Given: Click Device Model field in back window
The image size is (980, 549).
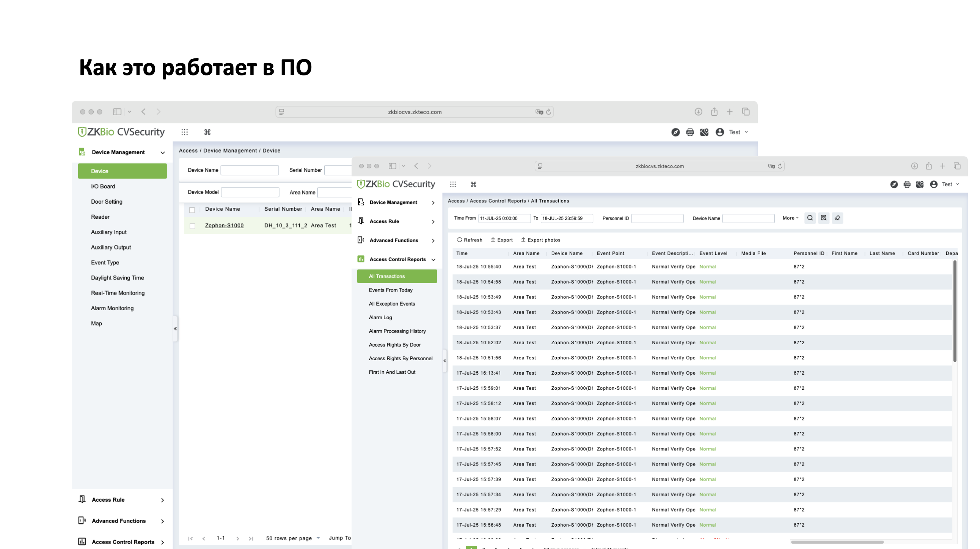Looking at the screenshot, I should [250, 192].
